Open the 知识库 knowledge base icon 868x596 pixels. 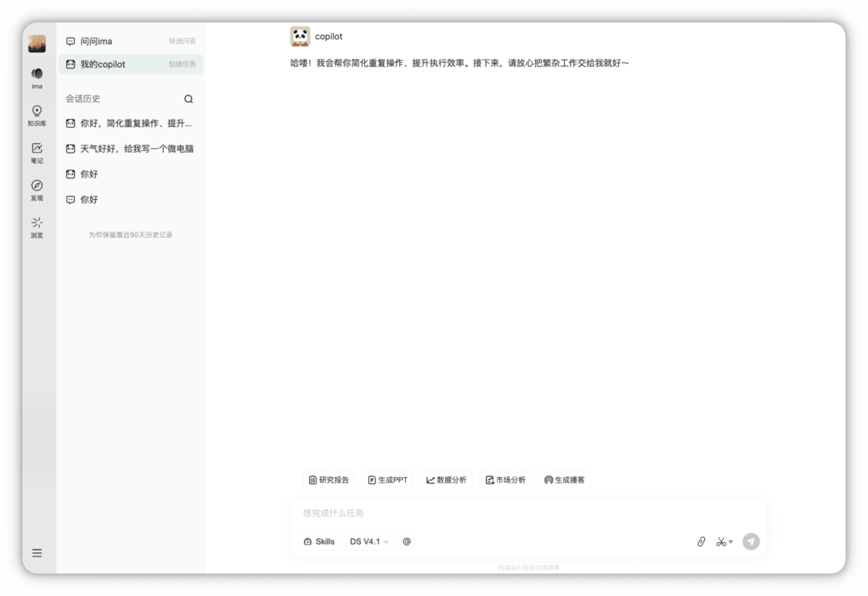[37, 116]
